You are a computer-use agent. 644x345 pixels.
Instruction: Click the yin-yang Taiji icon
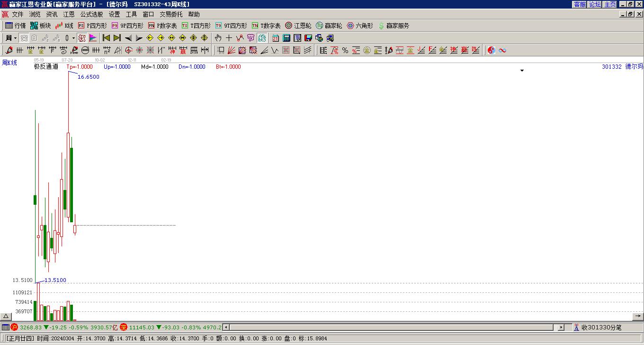(x=492, y=50)
